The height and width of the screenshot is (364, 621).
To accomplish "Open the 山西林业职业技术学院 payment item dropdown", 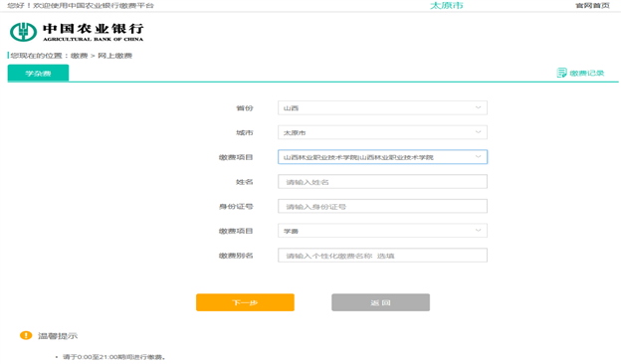I will (382, 157).
